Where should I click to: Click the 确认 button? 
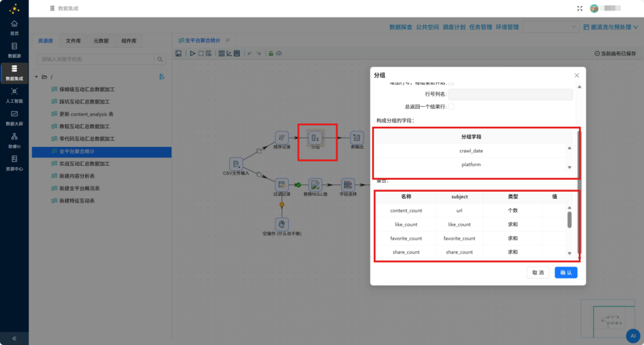(x=566, y=273)
